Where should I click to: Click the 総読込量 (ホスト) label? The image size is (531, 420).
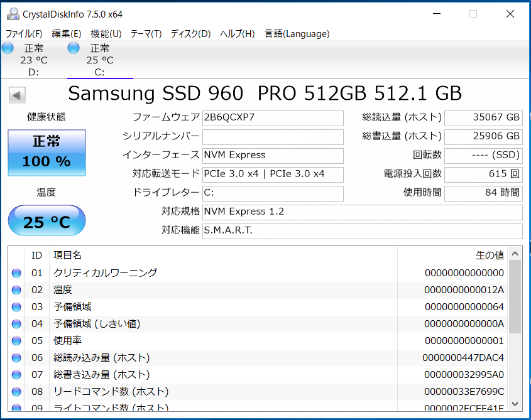click(402, 117)
